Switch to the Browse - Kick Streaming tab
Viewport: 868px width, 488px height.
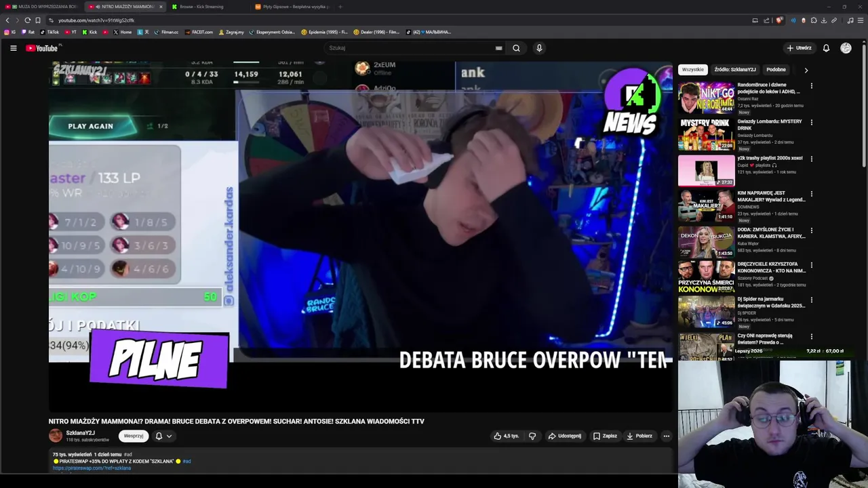click(207, 7)
